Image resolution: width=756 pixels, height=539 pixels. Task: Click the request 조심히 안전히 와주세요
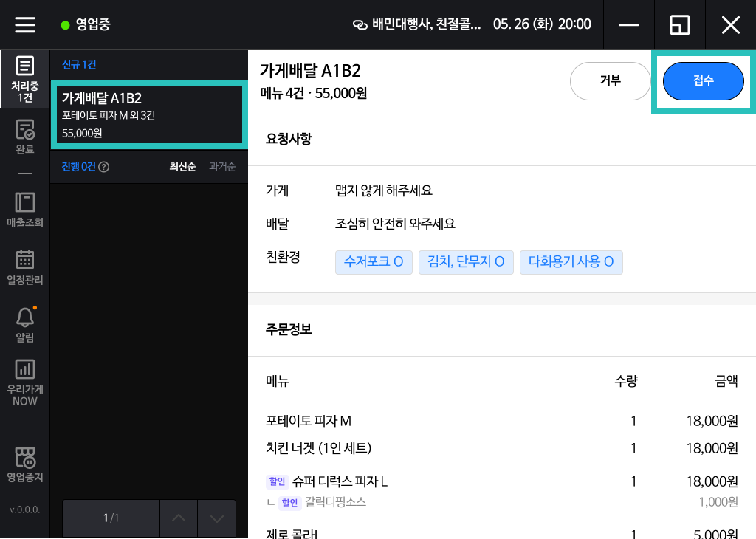(395, 224)
